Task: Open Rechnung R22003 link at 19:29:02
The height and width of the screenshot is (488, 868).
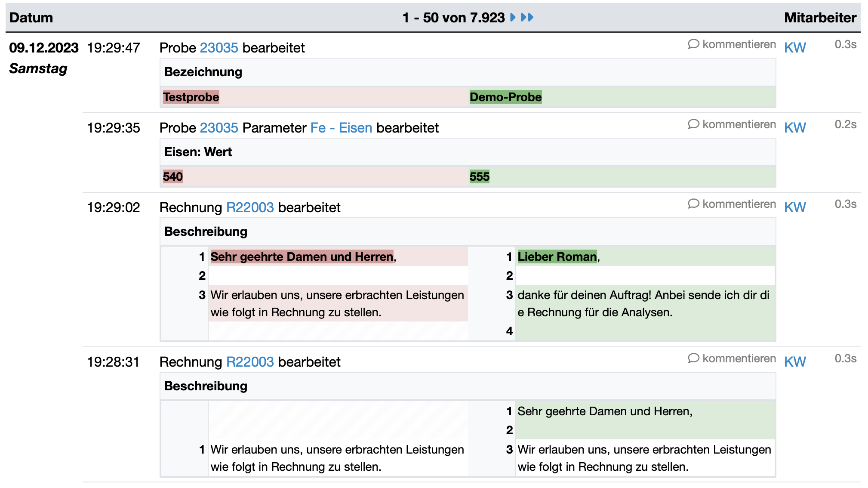Action: [x=249, y=207]
